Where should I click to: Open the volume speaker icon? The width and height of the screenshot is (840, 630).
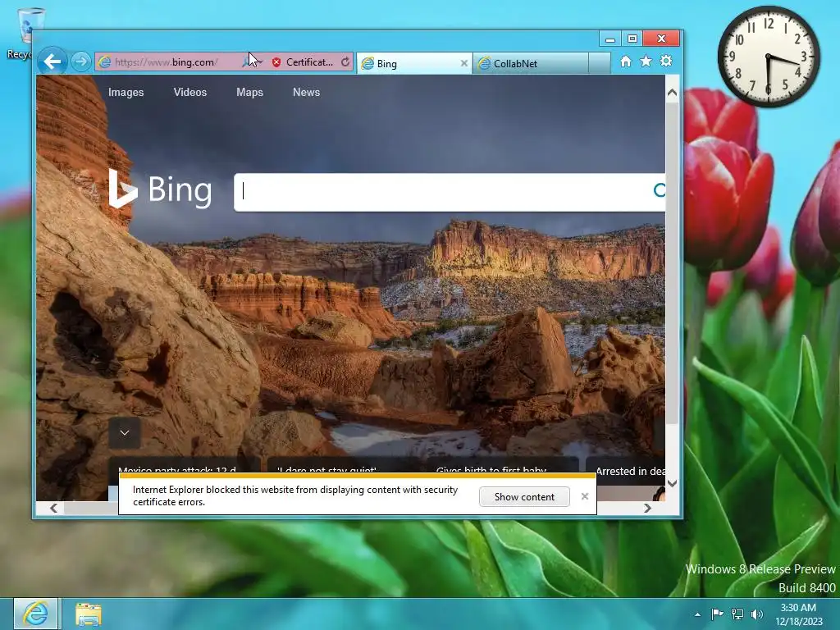point(757,614)
